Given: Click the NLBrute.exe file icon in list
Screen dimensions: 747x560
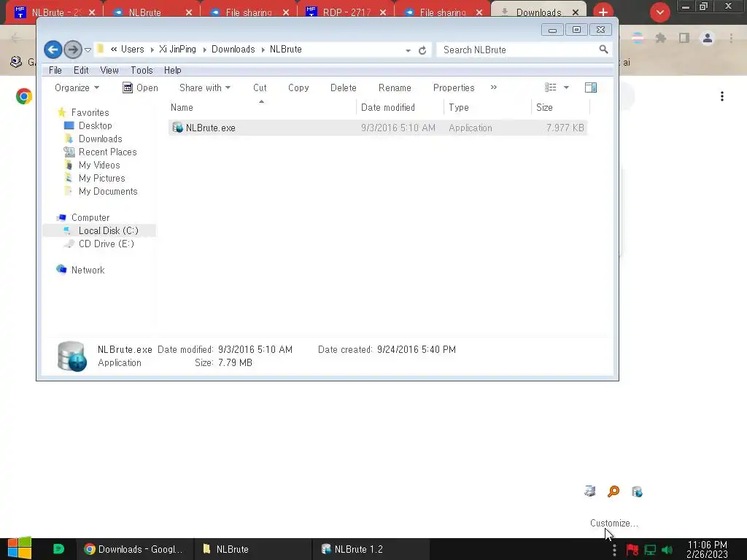Looking at the screenshot, I should click(x=178, y=128).
